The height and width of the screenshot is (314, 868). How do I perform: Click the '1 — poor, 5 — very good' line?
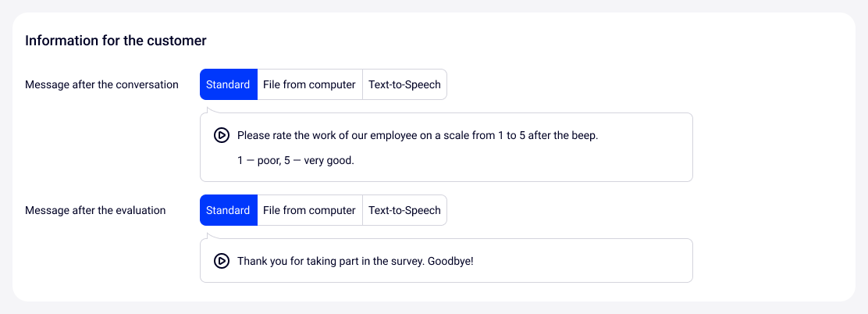[x=296, y=160]
